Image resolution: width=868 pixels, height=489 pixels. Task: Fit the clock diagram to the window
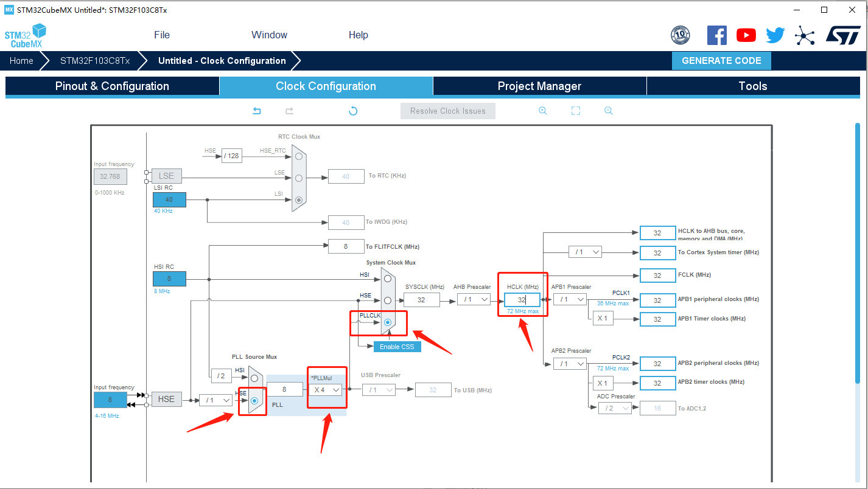(576, 111)
